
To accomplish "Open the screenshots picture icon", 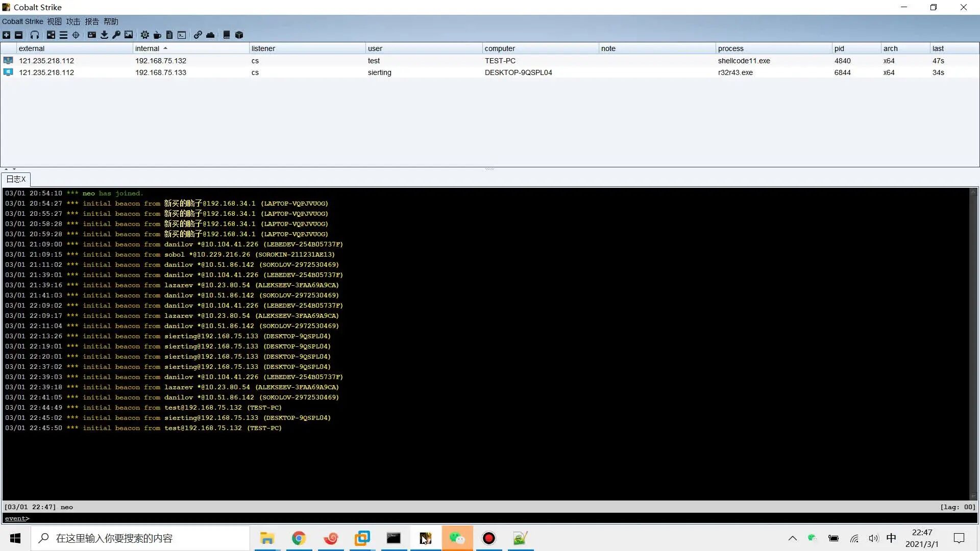I will (129, 35).
